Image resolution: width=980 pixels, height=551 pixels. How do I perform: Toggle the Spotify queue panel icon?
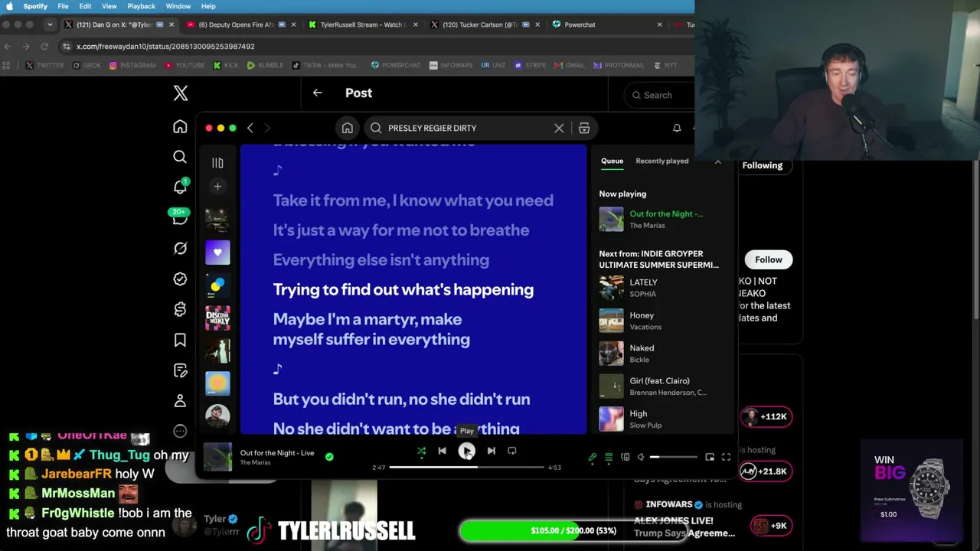click(x=609, y=458)
